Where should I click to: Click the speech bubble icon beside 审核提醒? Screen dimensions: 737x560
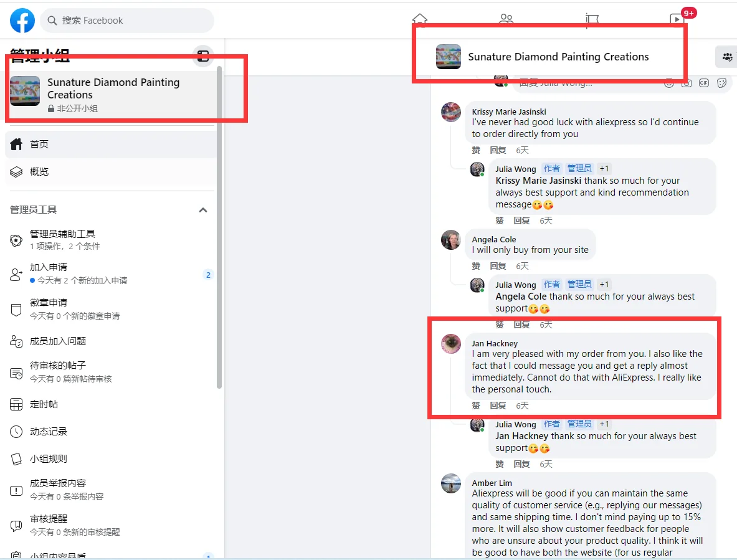tap(16, 526)
